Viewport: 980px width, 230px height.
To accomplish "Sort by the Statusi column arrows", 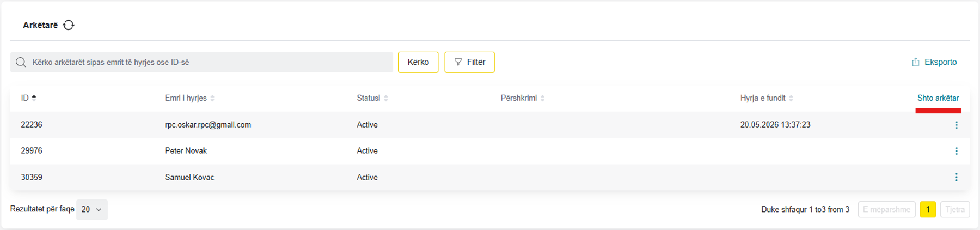I will click(x=386, y=98).
